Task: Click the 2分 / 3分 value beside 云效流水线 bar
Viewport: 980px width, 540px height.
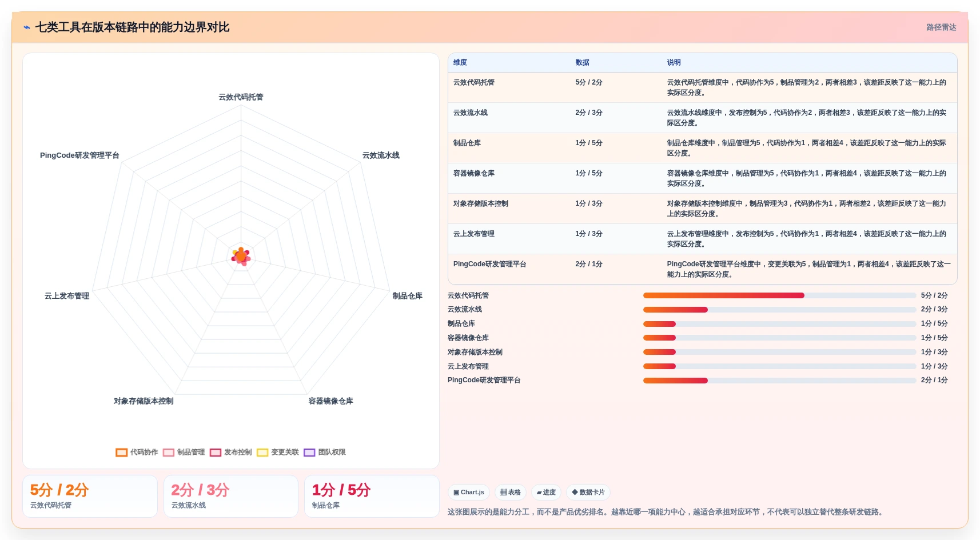Action: 934,309
